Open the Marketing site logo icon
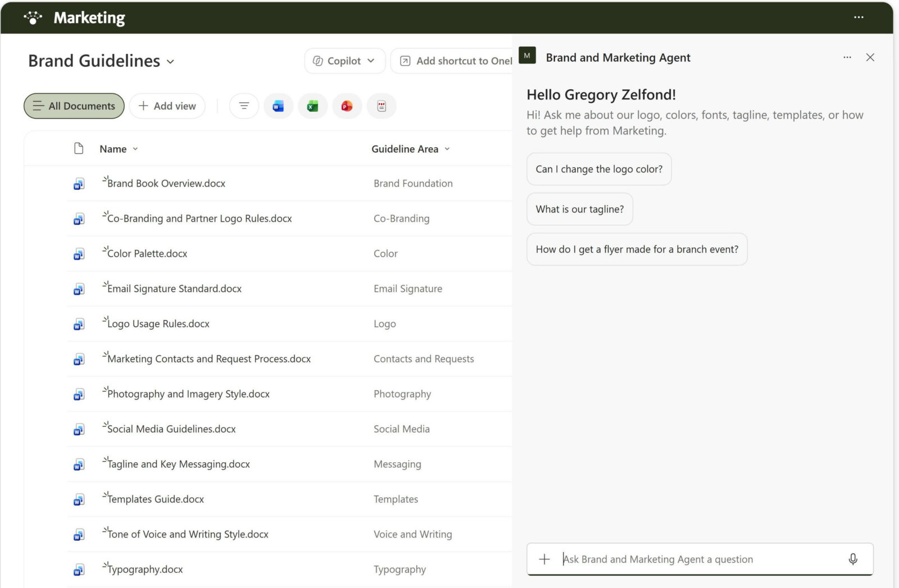The width and height of the screenshot is (899, 588). click(33, 18)
